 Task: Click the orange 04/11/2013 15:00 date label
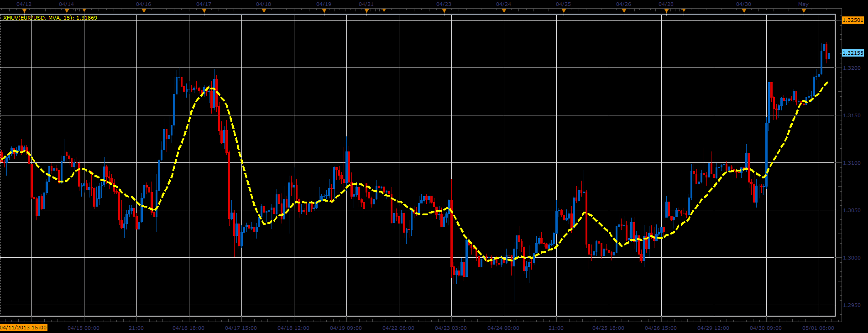(x=23, y=328)
